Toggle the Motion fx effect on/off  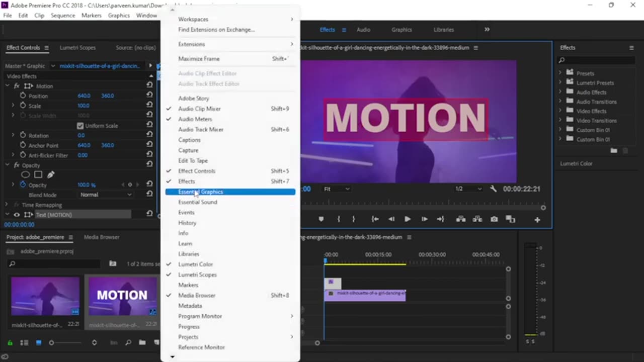17,86
